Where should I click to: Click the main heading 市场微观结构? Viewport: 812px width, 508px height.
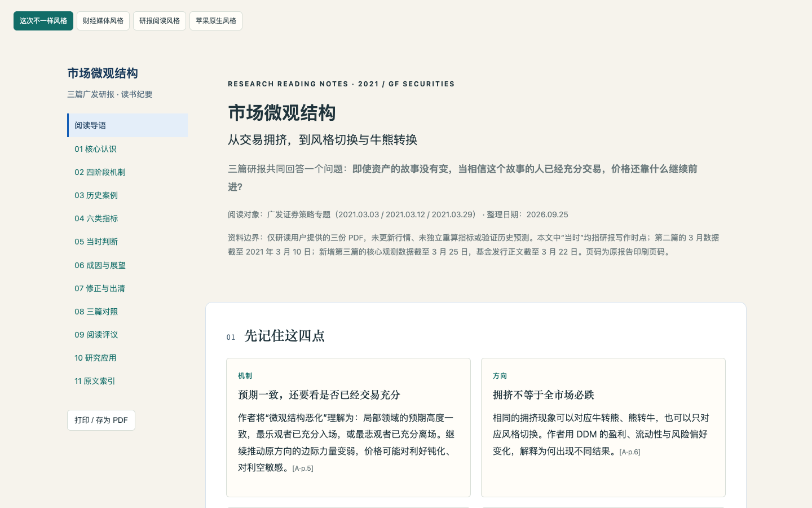click(282, 113)
